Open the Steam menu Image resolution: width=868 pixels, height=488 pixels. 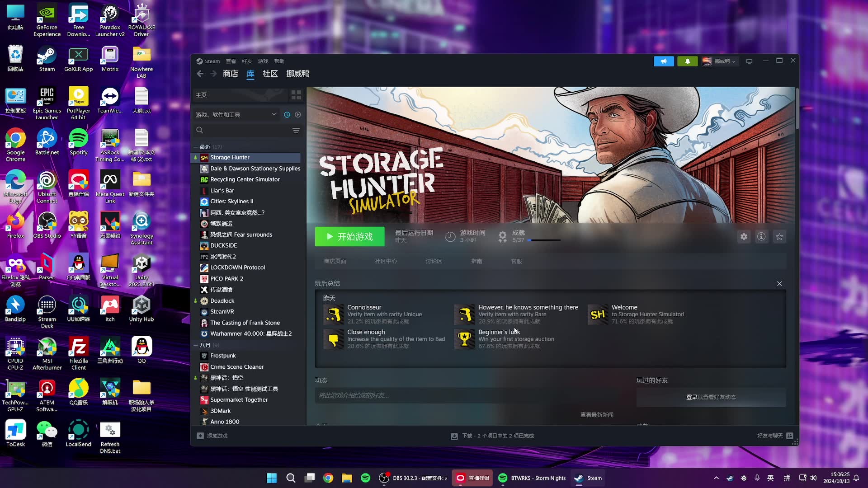pos(208,61)
